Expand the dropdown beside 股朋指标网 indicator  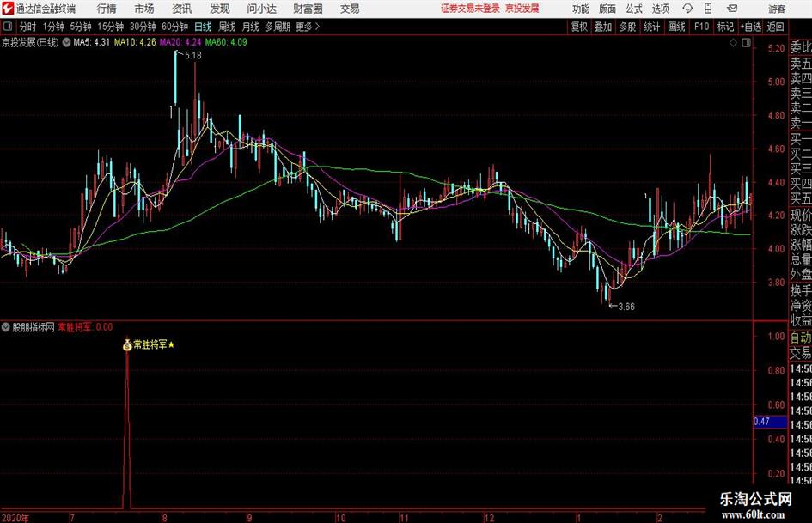tap(6, 327)
